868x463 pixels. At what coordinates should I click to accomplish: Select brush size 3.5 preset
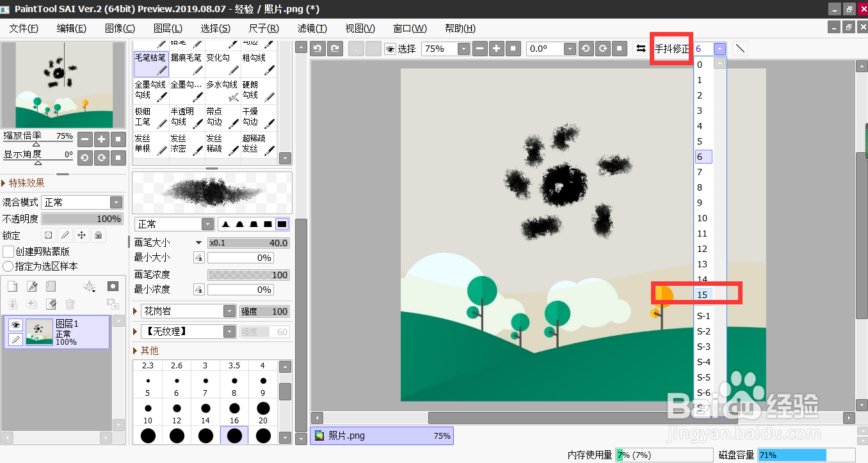(234, 366)
